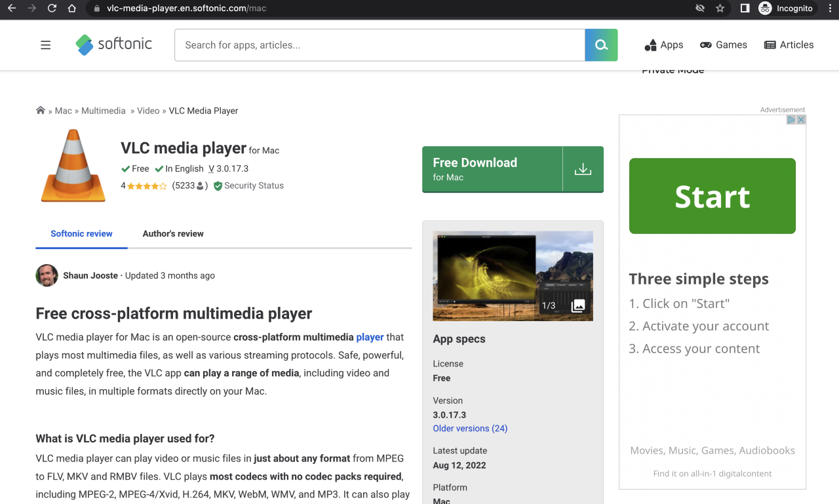Click the VLC cone app icon
Viewport: 839px width, 504px height.
tap(73, 165)
